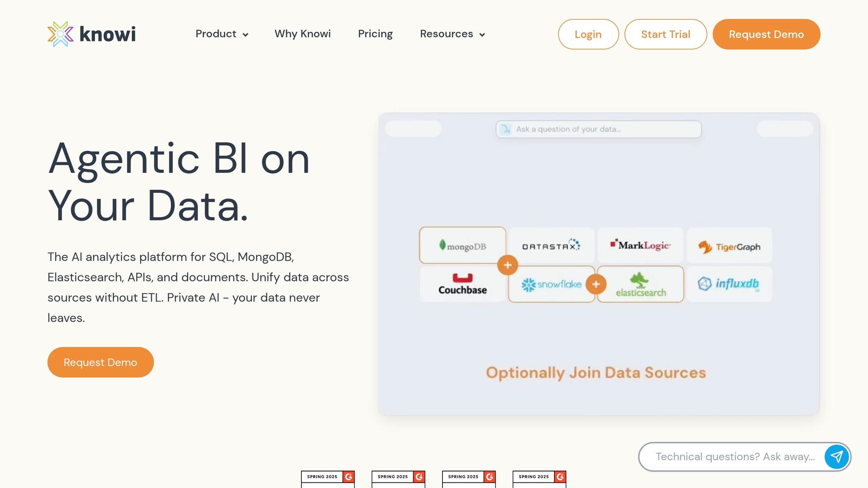
Task: Click the Couchbase logo tile
Action: tap(462, 284)
